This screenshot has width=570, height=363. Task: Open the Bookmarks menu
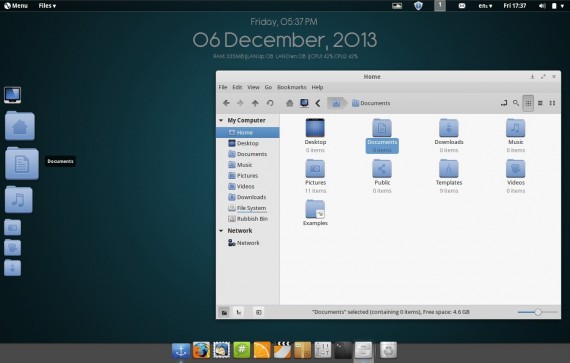[292, 87]
